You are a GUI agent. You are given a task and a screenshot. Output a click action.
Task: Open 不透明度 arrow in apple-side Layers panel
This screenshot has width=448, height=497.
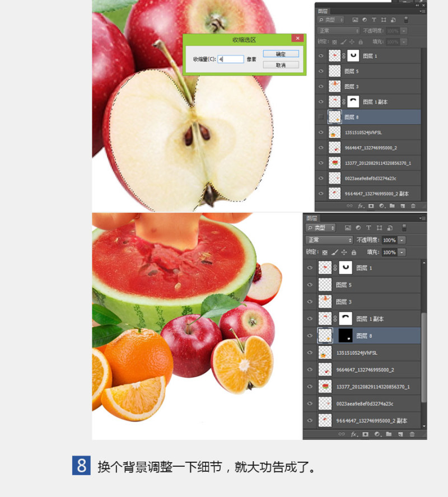(404, 31)
